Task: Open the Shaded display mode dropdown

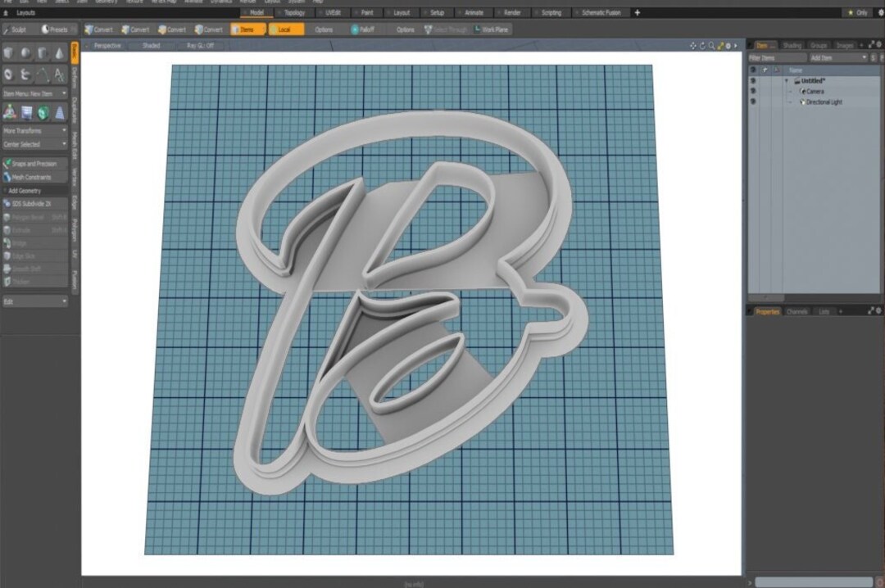Action: pyautogui.click(x=152, y=46)
